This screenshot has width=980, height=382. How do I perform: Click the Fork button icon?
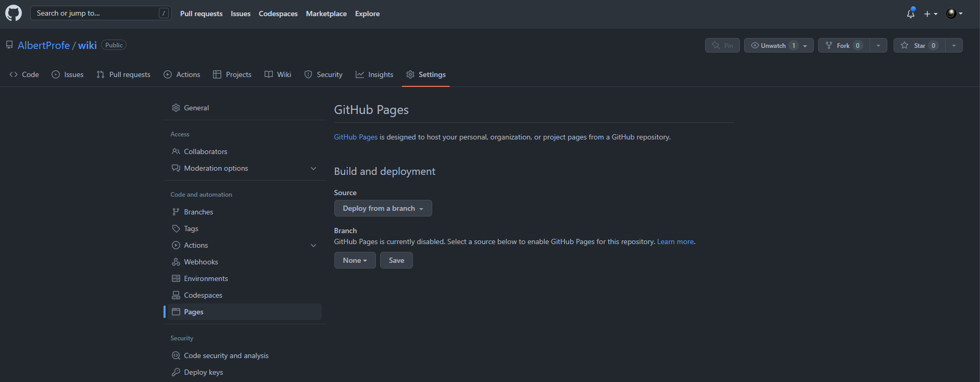tap(829, 45)
